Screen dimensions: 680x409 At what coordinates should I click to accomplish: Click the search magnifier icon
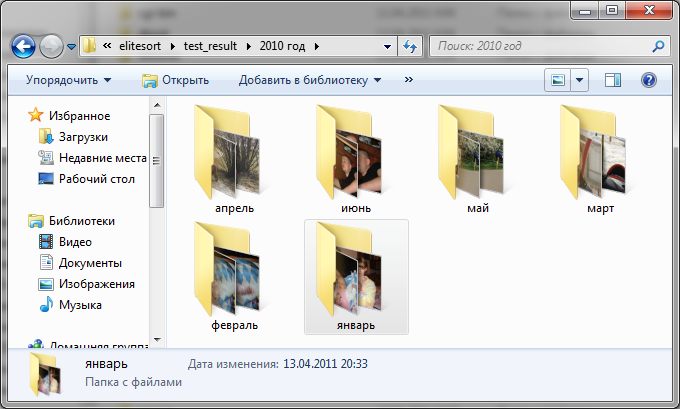tap(658, 46)
